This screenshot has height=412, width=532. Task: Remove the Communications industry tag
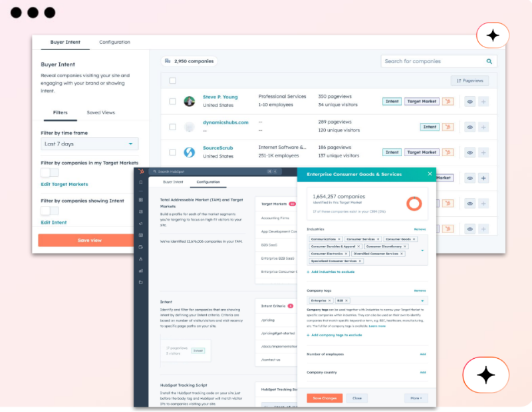(339, 239)
